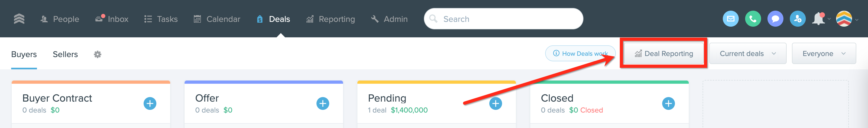Add a deal to Buyer Contract stage
The width and height of the screenshot is (868, 128).
coord(150,103)
